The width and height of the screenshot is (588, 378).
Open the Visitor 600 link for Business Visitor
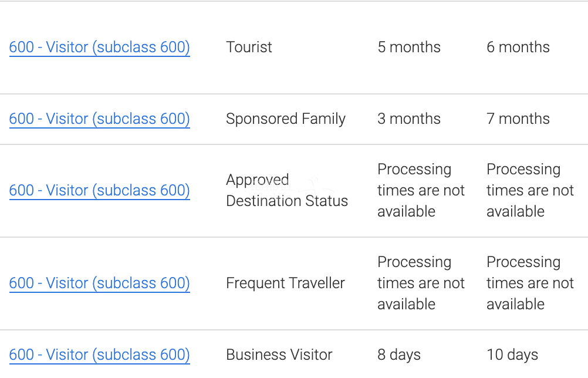click(x=99, y=355)
